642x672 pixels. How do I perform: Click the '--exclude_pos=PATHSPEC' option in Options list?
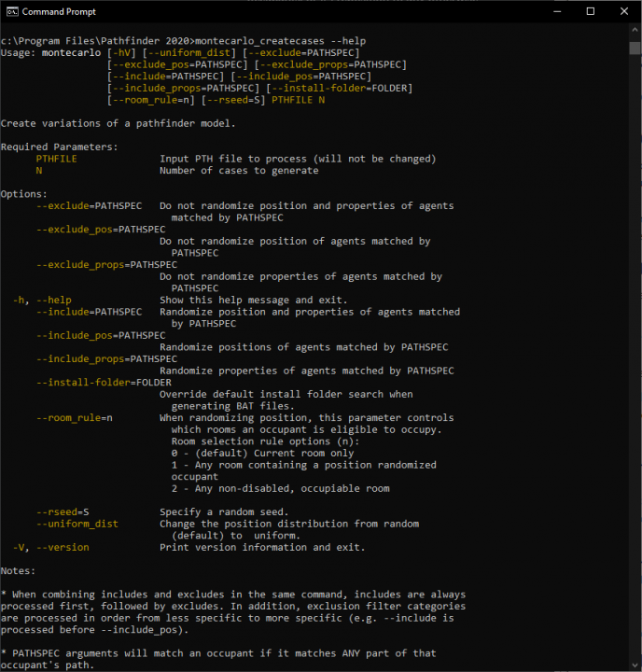click(x=101, y=230)
